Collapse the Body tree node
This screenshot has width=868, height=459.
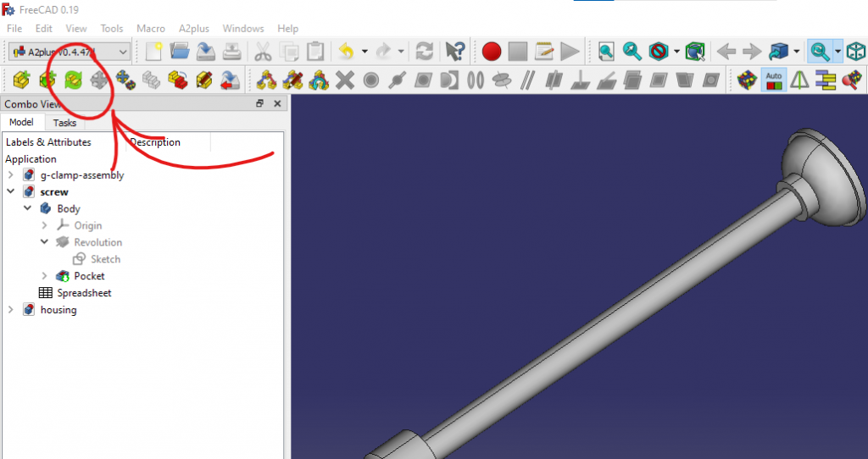[28, 208]
